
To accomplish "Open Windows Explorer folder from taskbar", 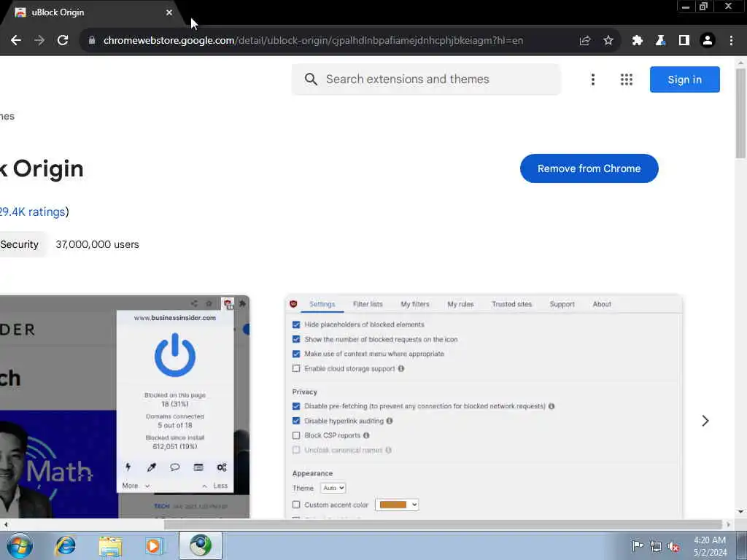I will point(111,546).
